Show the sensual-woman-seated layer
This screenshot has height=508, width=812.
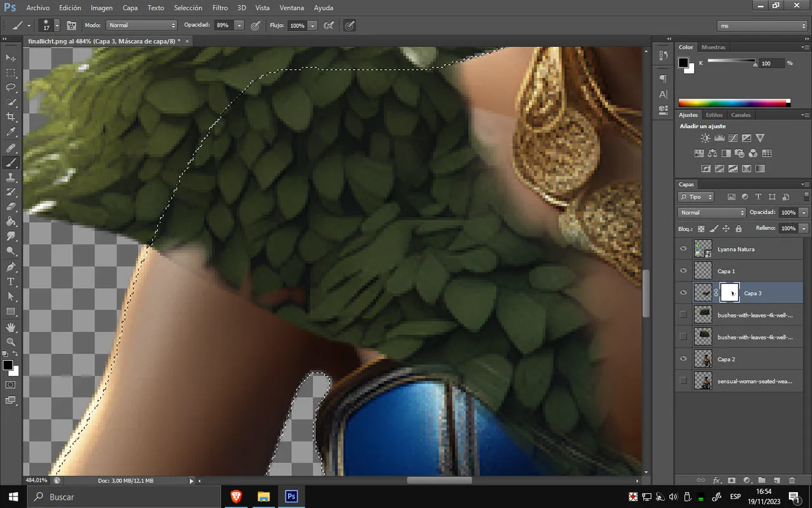pyautogui.click(x=683, y=381)
